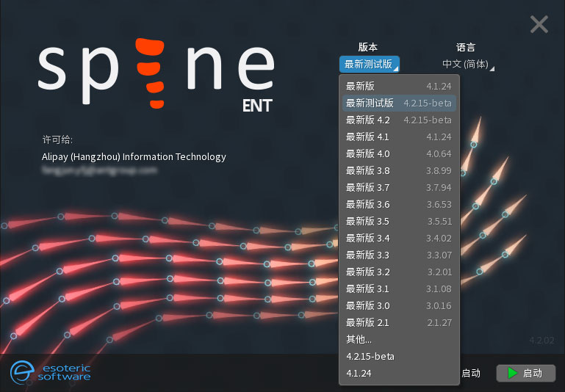Select the 最新版 4.1 version entry
The width and height of the screenshot is (565, 392).
(x=399, y=137)
